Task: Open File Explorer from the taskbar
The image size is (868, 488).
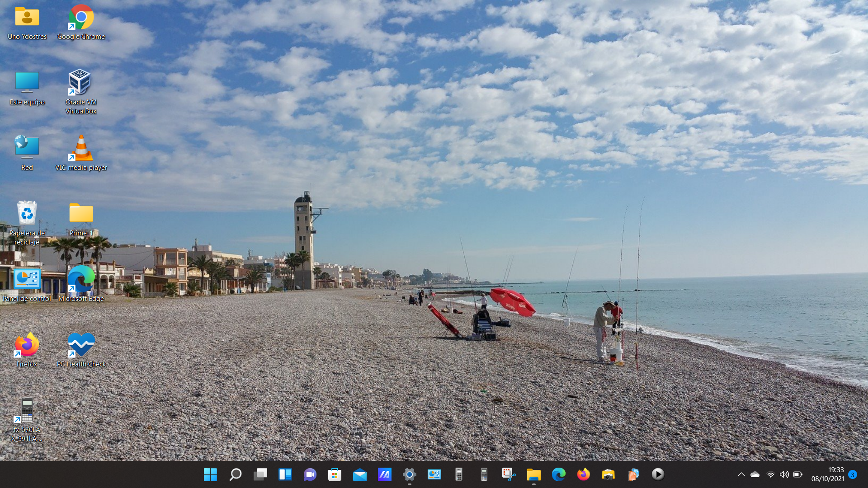Action: (x=534, y=474)
